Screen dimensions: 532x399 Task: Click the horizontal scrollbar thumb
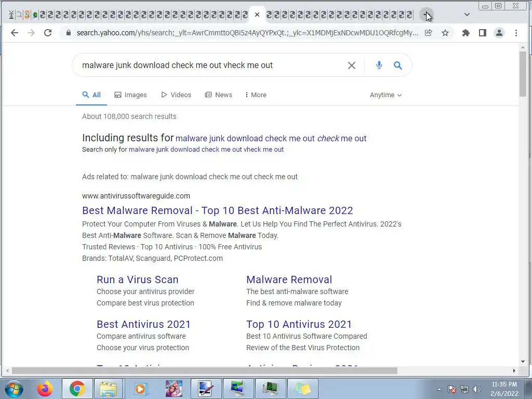pyautogui.click(x=204, y=370)
